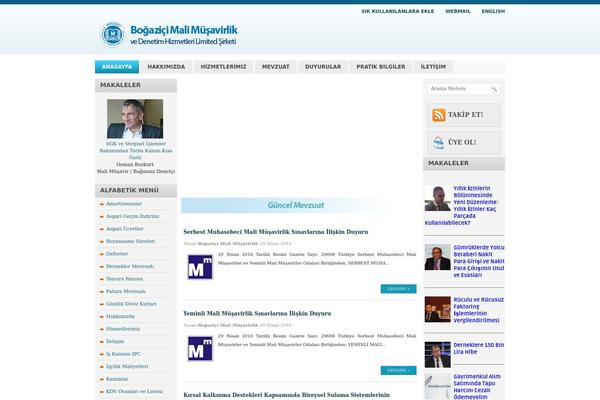Open Gümrüklerde Yolcu Beraberi Nakit Para article
Image resolution: width=600 pixels, height=400 pixels.
click(x=479, y=261)
